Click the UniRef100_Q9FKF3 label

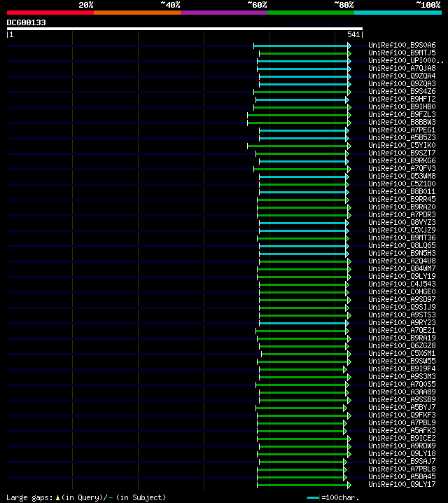[x=402, y=415]
